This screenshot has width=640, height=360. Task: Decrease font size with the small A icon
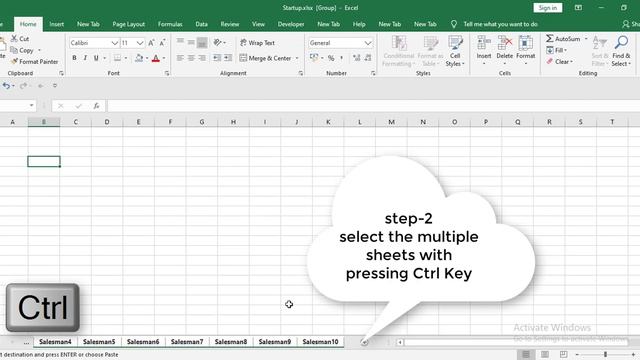[x=162, y=43]
